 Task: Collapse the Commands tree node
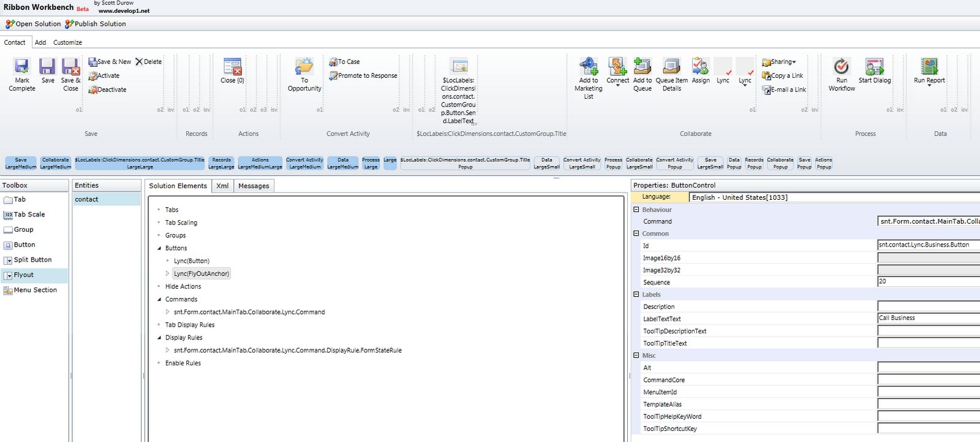point(159,300)
